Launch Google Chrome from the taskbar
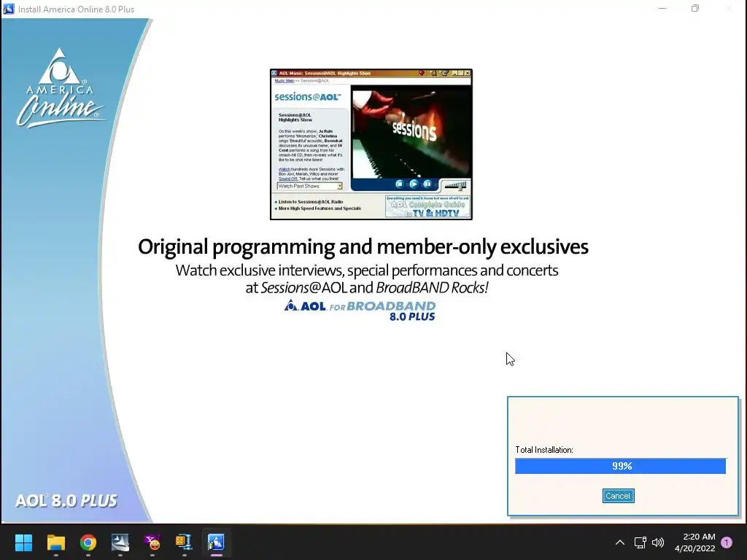747x560 pixels. coord(88,542)
